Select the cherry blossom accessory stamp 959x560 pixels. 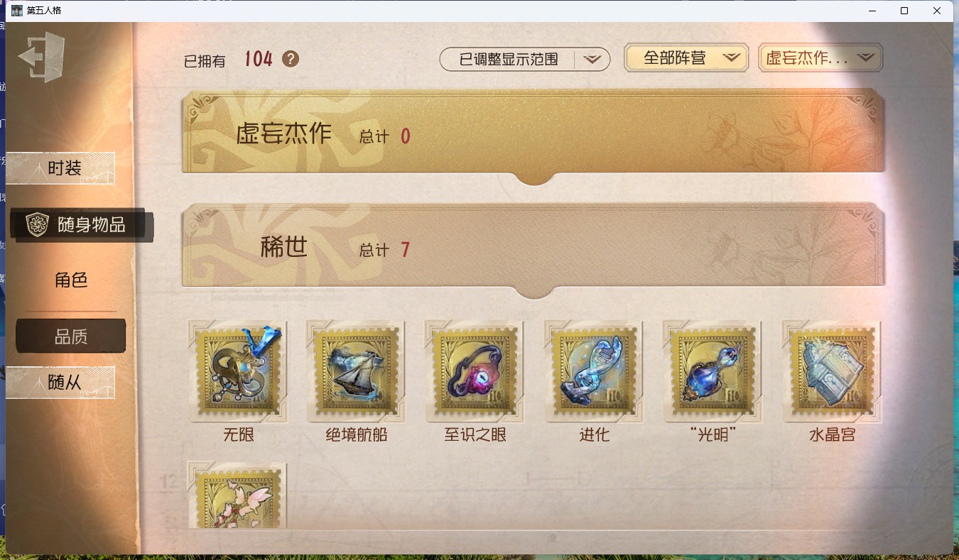pos(238,495)
